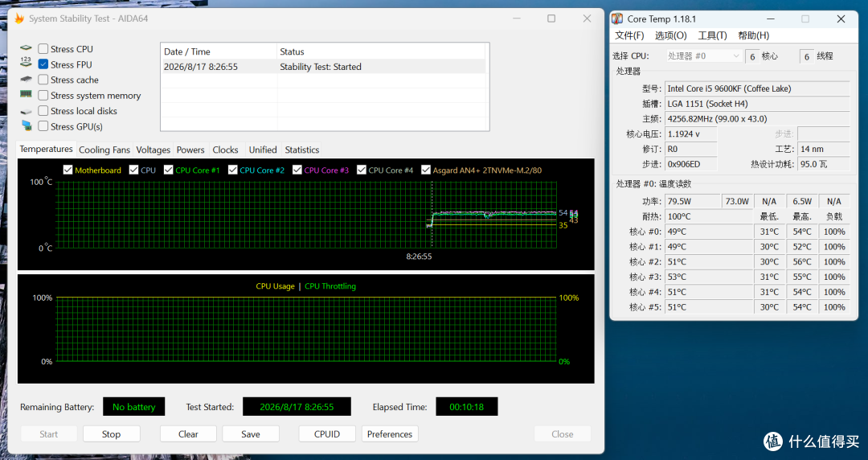Open the CPUID button
The image size is (868, 460).
[327, 434]
